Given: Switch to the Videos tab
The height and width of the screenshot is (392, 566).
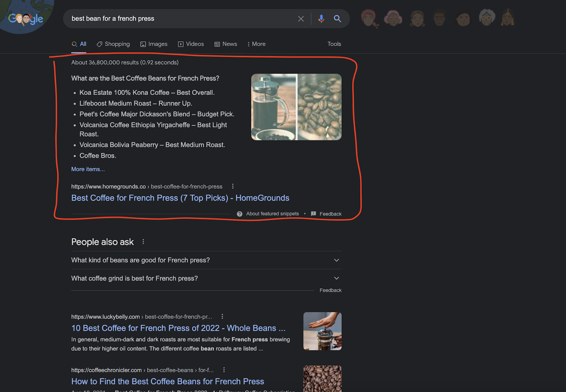Looking at the screenshot, I should pos(191,44).
